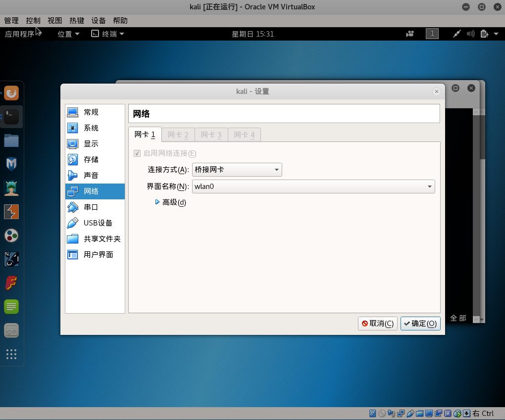Open 终端 dropdown in Kali panel
Image resolution: width=505 pixels, height=420 pixels.
[107, 34]
